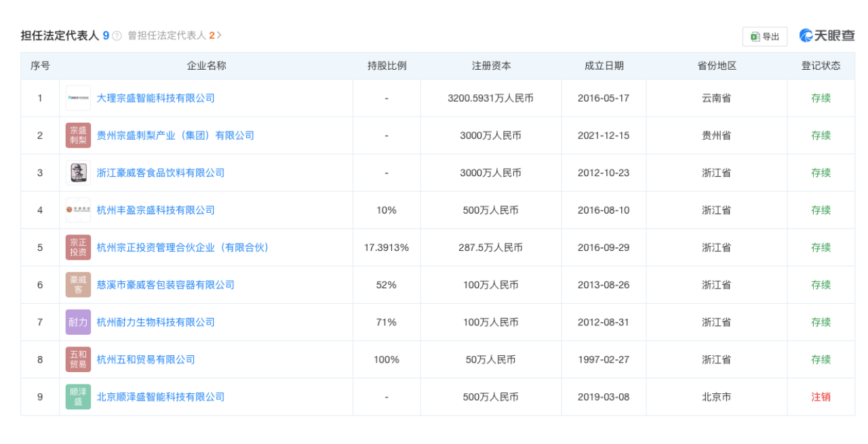The width and height of the screenshot is (868, 444).
Task: Click the 导出 export button
Action: [x=764, y=37]
